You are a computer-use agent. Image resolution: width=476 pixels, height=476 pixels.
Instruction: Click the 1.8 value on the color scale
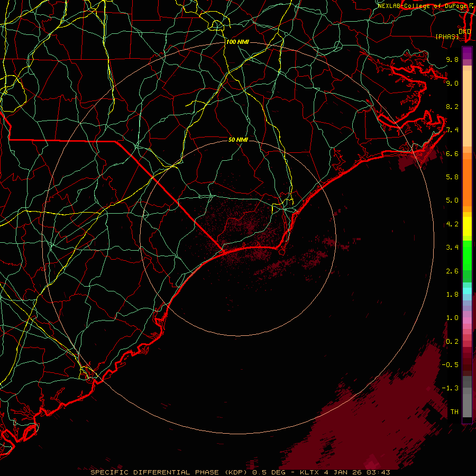pos(452,295)
